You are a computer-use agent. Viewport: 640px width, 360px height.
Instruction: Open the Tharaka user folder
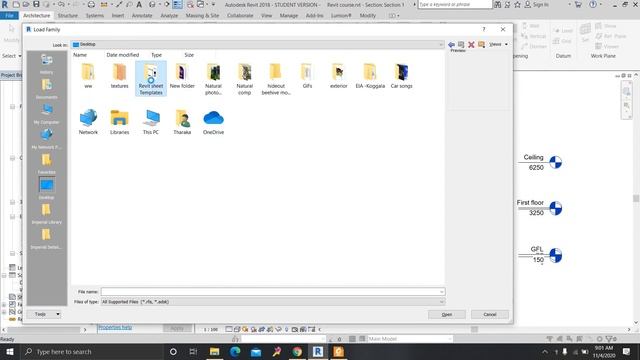(x=182, y=122)
